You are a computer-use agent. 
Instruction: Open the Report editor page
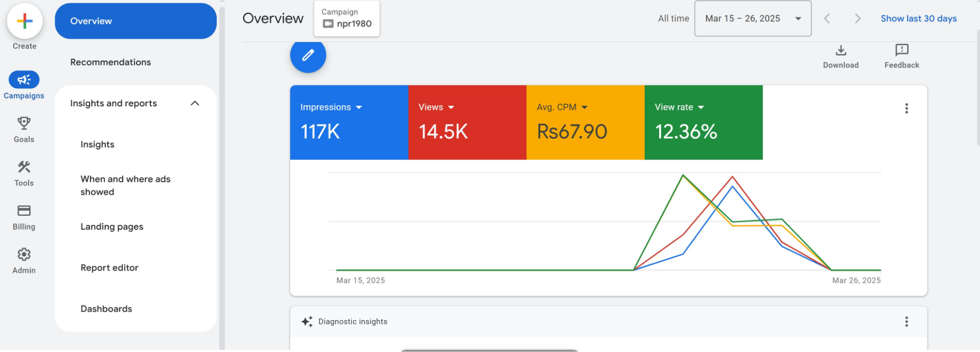tap(109, 268)
